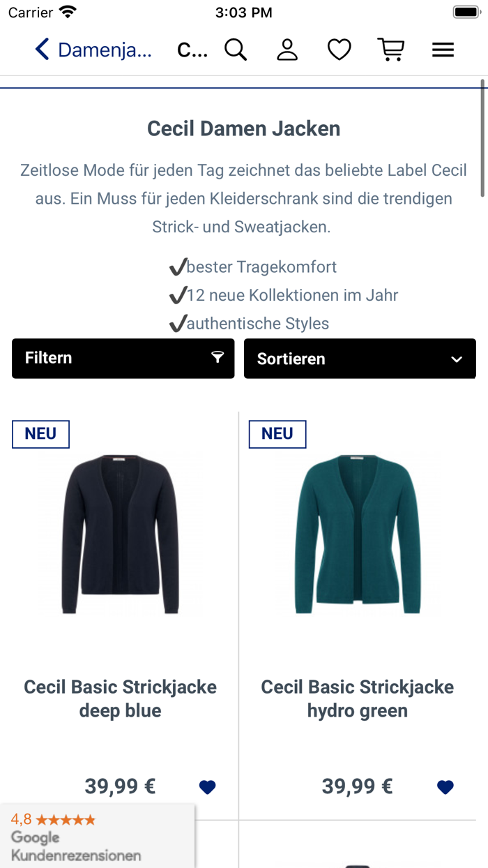
Task: Open the Sortieren dropdown
Action: [360, 358]
